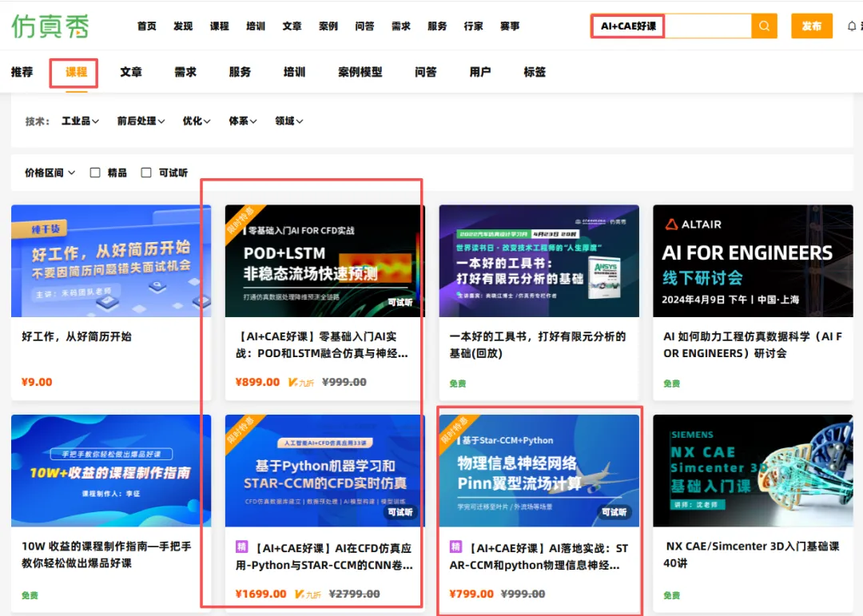
Task: Click the ALTAIR AI FOR ENGINEERS course thumbnail
Action: [753, 260]
